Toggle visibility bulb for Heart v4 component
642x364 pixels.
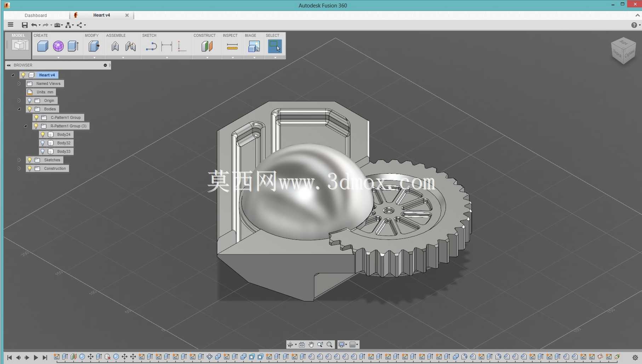(23, 75)
